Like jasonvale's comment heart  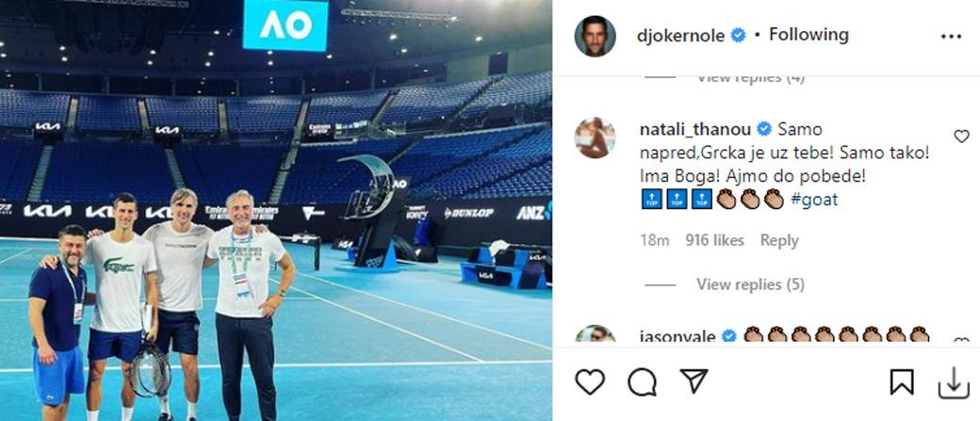[961, 340]
